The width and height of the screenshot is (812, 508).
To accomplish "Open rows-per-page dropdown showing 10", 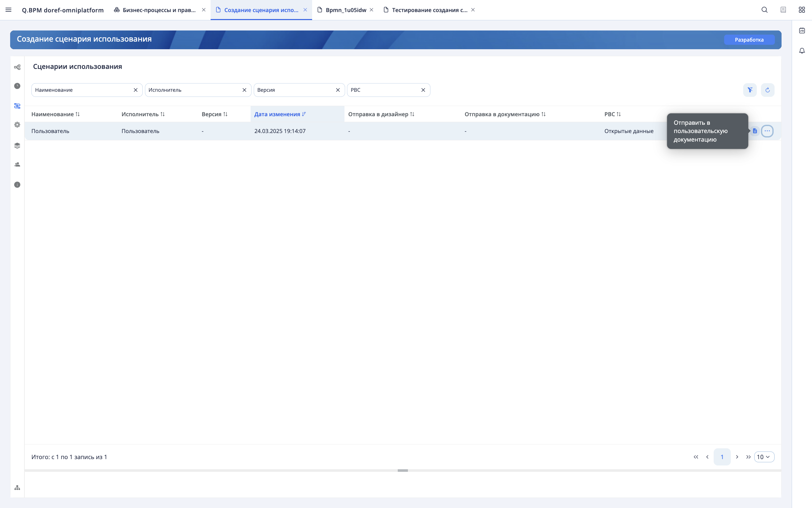I will tap(764, 457).
